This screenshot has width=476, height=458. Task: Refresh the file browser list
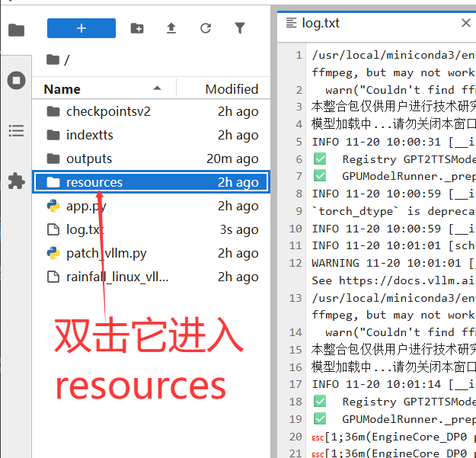pyautogui.click(x=206, y=28)
